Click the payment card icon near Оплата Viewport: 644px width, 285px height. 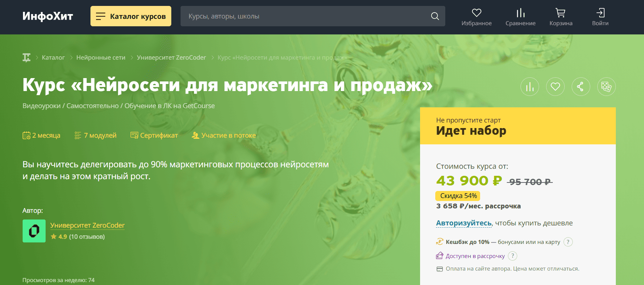tap(440, 269)
